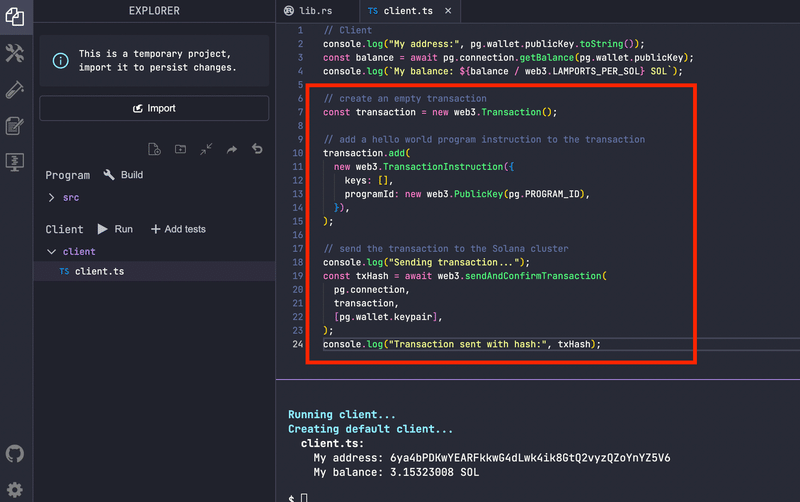800x502 pixels.
Task: Click 'Running client...' terminal message
Action: point(341,414)
